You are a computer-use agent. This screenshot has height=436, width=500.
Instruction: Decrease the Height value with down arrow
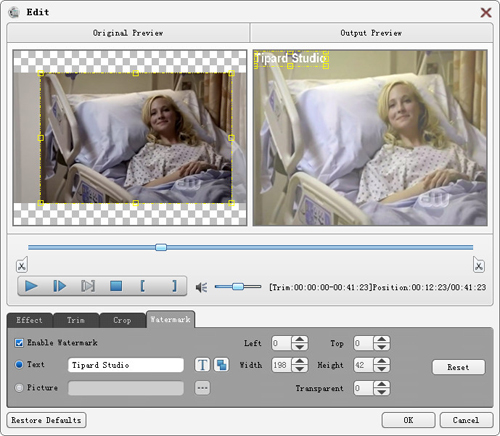[x=381, y=369]
